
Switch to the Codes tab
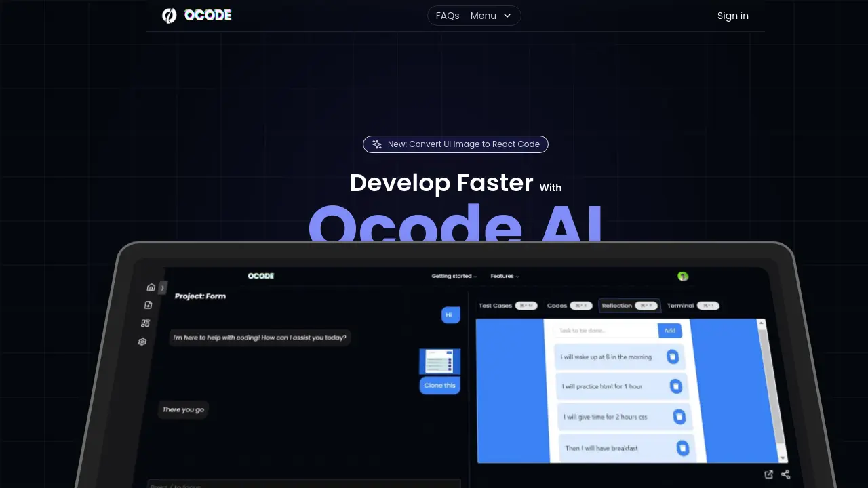570,306
